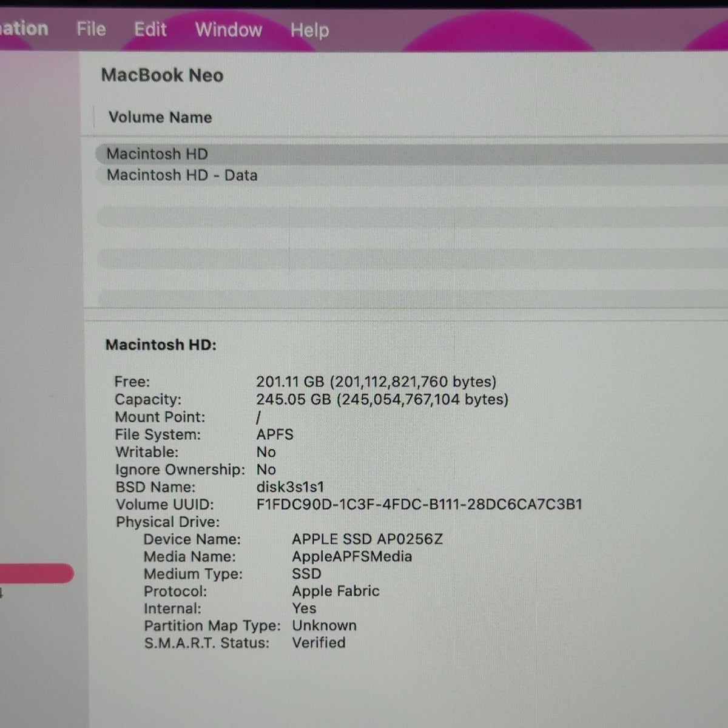Click the Free value 201.11 GB
The width and height of the screenshot is (728, 728).
click(x=376, y=382)
